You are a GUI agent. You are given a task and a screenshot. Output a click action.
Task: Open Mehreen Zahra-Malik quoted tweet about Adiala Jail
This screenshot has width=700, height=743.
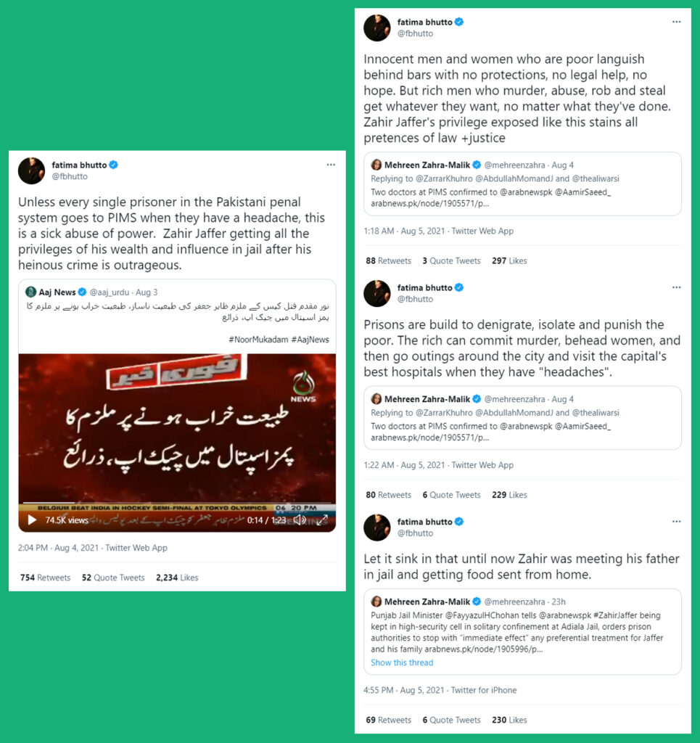[x=522, y=632]
